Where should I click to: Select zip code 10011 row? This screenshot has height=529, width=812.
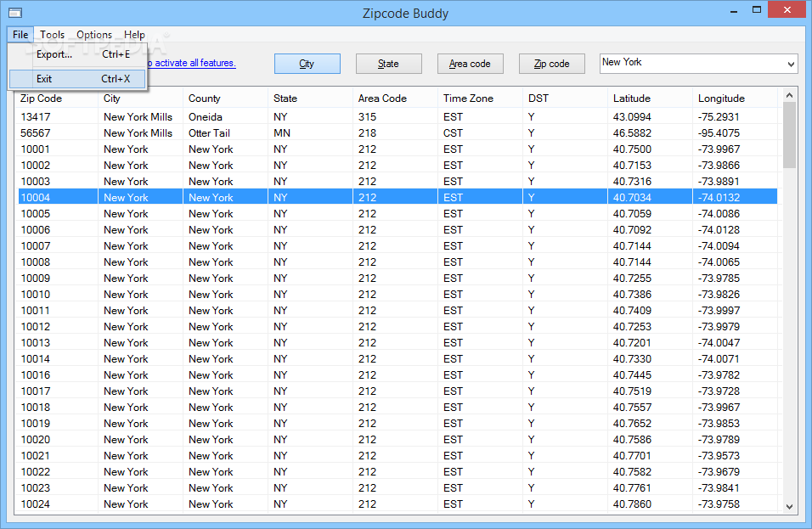398,310
